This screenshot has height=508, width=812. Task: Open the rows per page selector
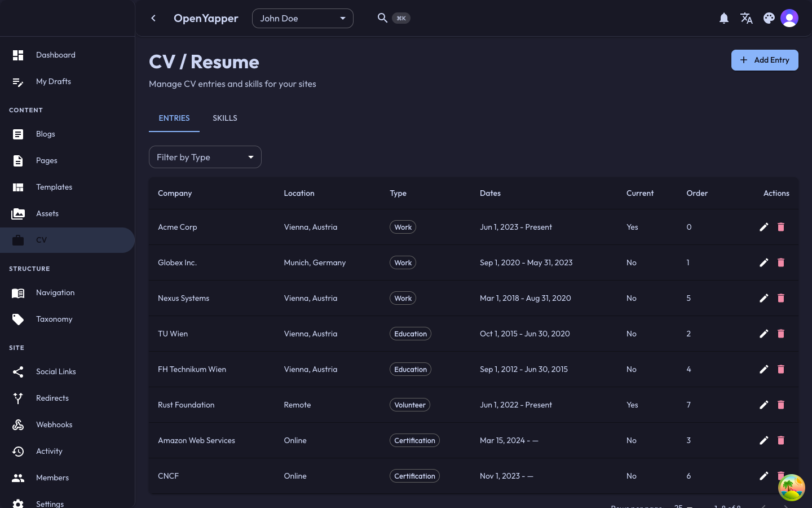coord(682,506)
